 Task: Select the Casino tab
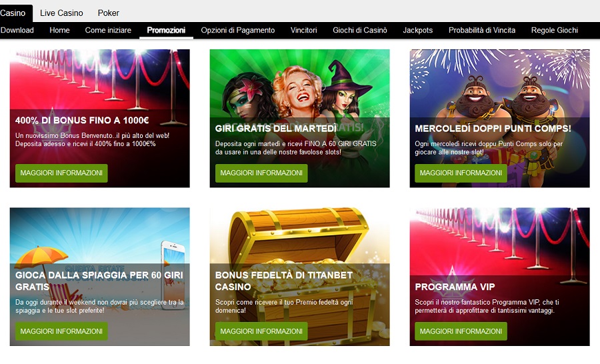(x=13, y=13)
